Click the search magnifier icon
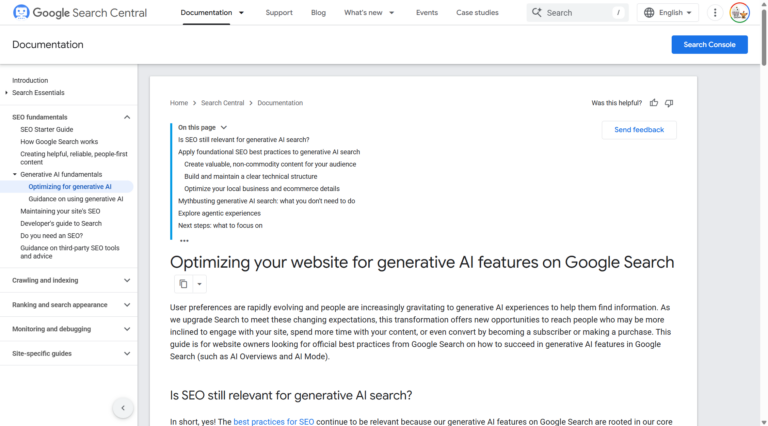Viewport: 768px width, 426px height. tap(537, 13)
